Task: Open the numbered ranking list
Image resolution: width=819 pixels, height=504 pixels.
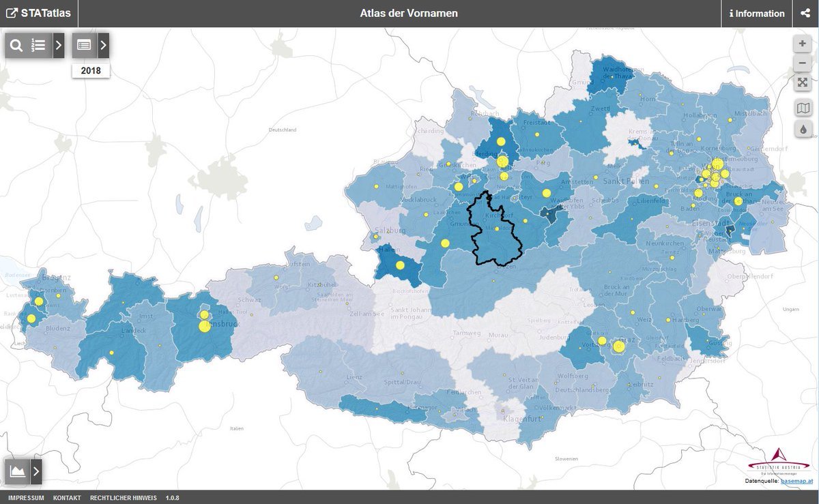Action: (x=39, y=46)
